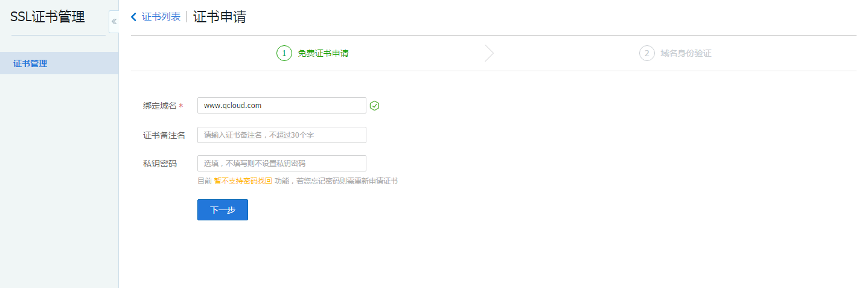The width and height of the screenshot is (868, 288).
Task: Click into the 证书备注名 input box
Action: [281, 135]
